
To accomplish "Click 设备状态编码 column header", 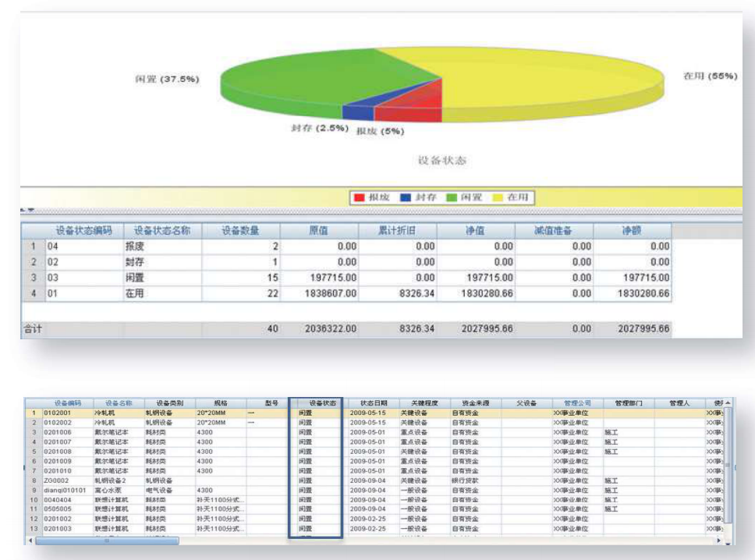I will point(83,231).
